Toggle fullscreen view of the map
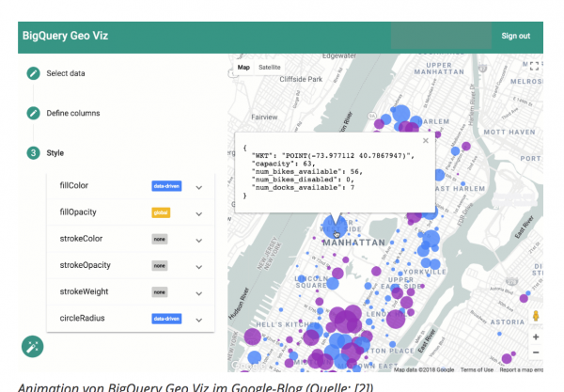The image size is (564, 392). (x=534, y=67)
